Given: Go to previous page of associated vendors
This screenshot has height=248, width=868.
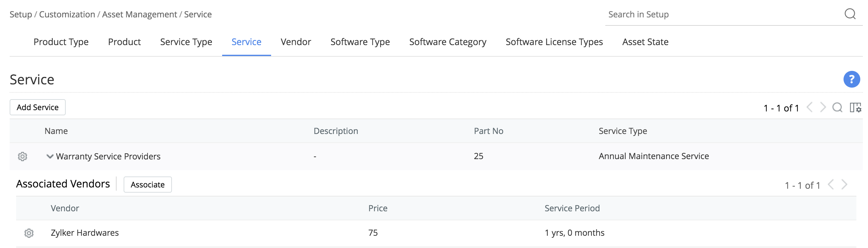Looking at the screenshot, I should 831,185.
